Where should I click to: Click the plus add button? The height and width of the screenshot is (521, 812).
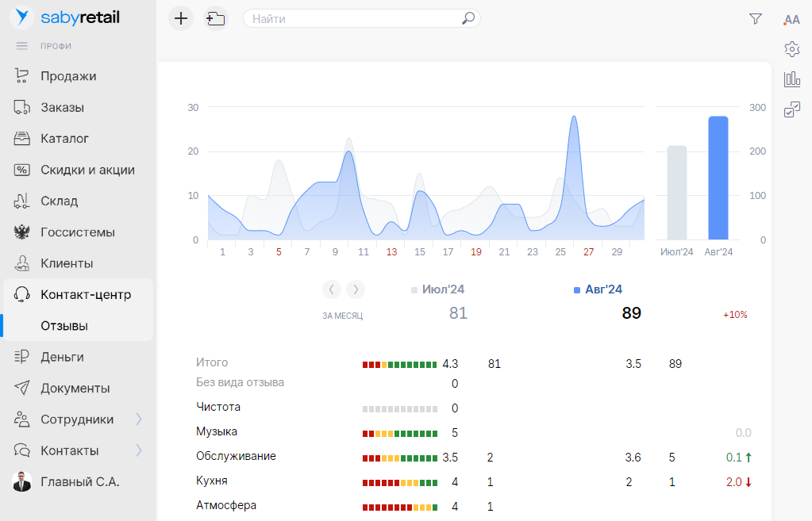point(181,18)
